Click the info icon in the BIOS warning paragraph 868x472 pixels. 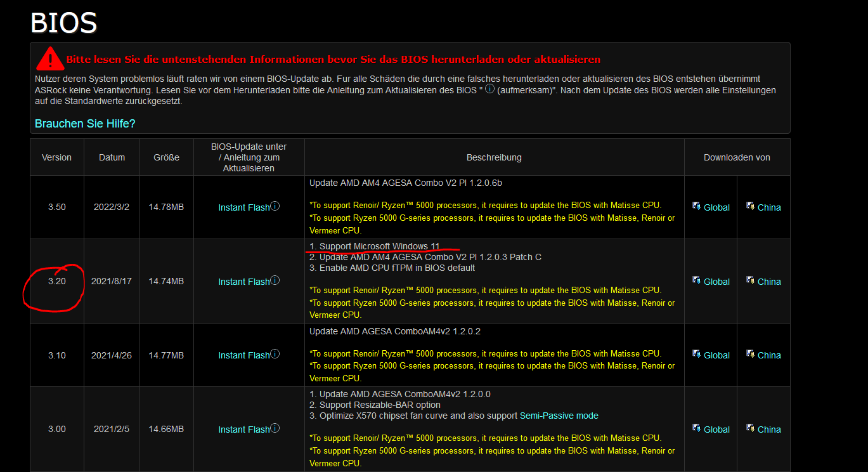489,89
